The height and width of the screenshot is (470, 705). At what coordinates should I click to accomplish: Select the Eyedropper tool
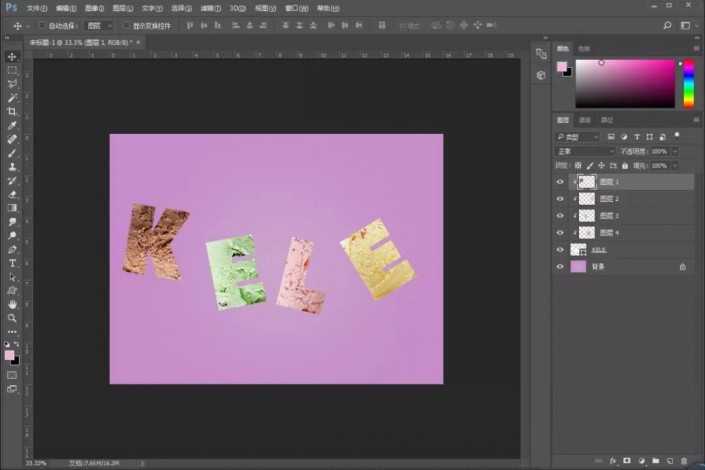[x=12, y=126]
